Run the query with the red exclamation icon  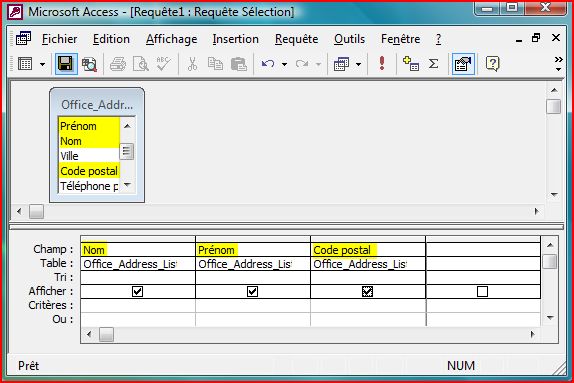[382, 64]
